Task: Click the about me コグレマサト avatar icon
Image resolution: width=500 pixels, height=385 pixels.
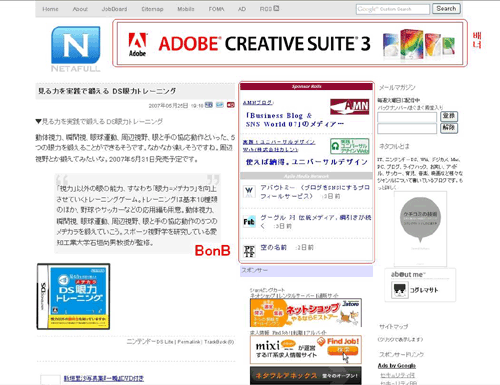Action: [400, 290]
